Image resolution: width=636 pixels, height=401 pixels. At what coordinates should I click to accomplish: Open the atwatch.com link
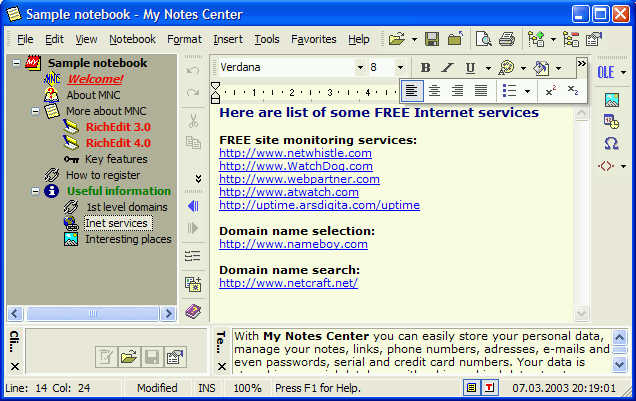pyautogui.click(x=289, y=192)
